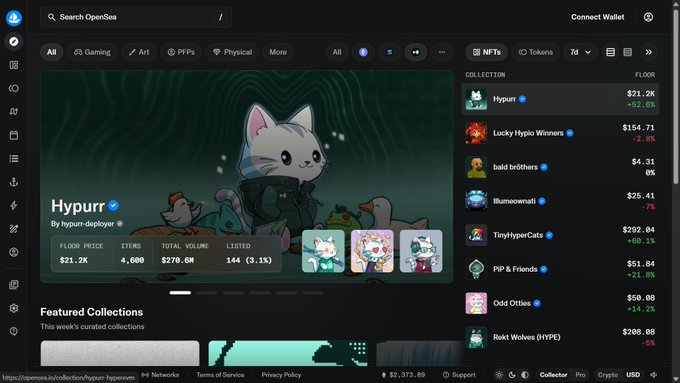Filter by Ethereum chain icon
Image resolution: width=680 pixels, height=383 pixels.
coord(363,52)
